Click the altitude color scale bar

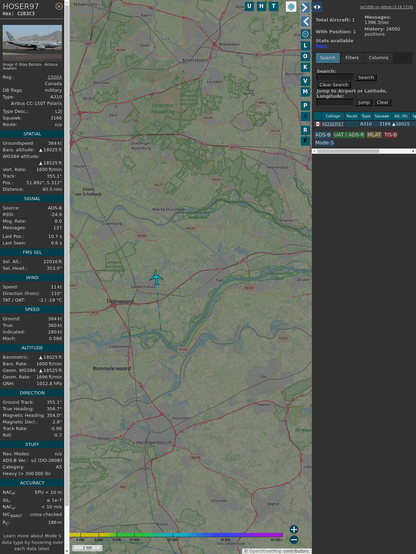pyautogui.click(x=176, y=535)
